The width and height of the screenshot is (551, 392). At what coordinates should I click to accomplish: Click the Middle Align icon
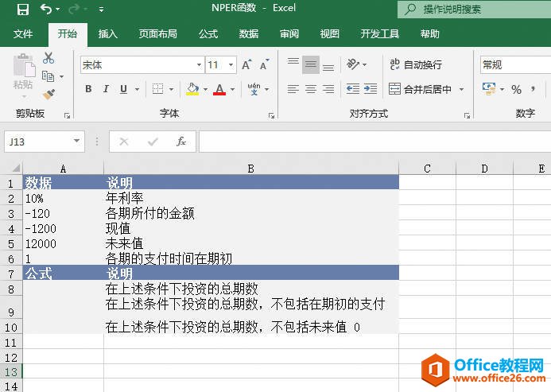pyautogui.click(x=311, y=64)
